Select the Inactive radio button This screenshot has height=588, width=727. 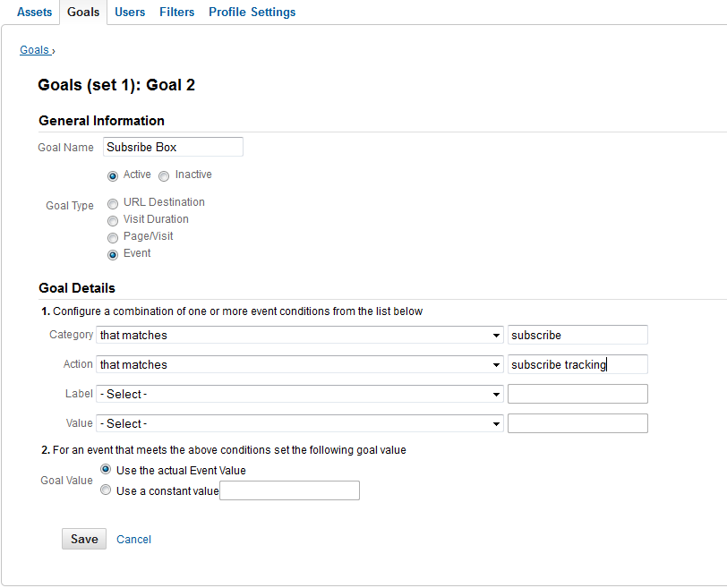click(164, 176)
